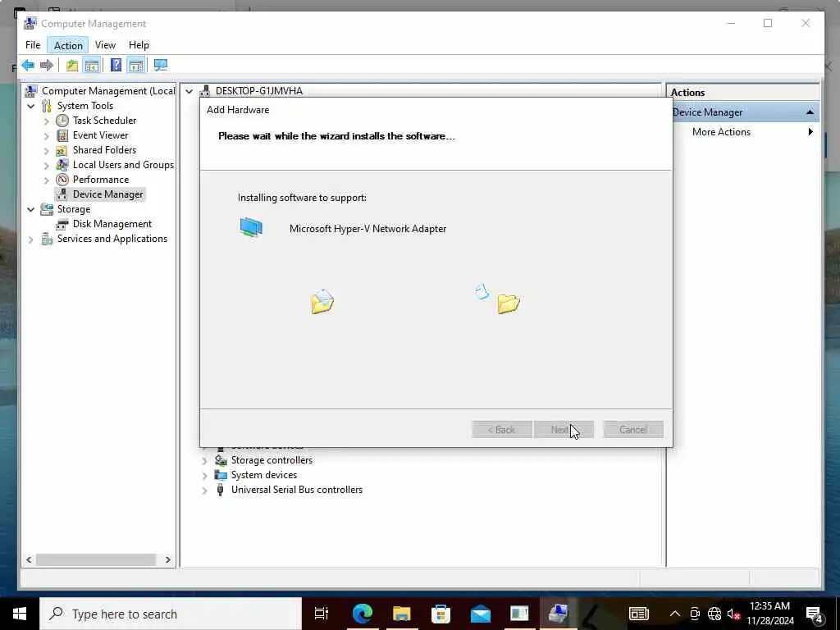Click the System devices icon
This screenshot has width=840, height=630.
coord(220,475)
